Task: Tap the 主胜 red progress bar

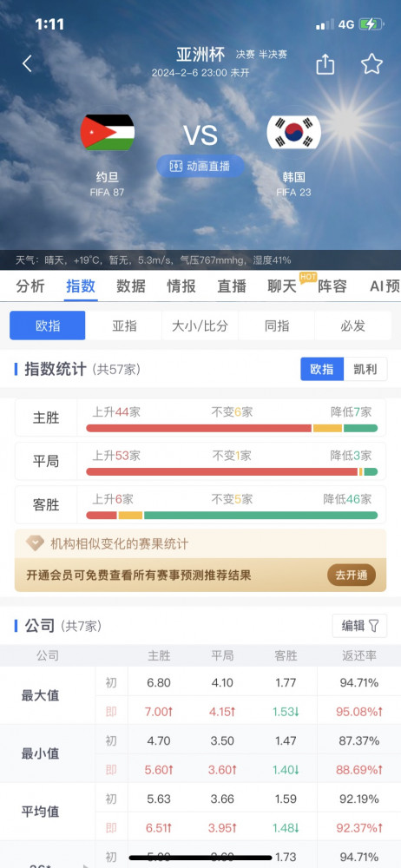Action: pos(199,428)
